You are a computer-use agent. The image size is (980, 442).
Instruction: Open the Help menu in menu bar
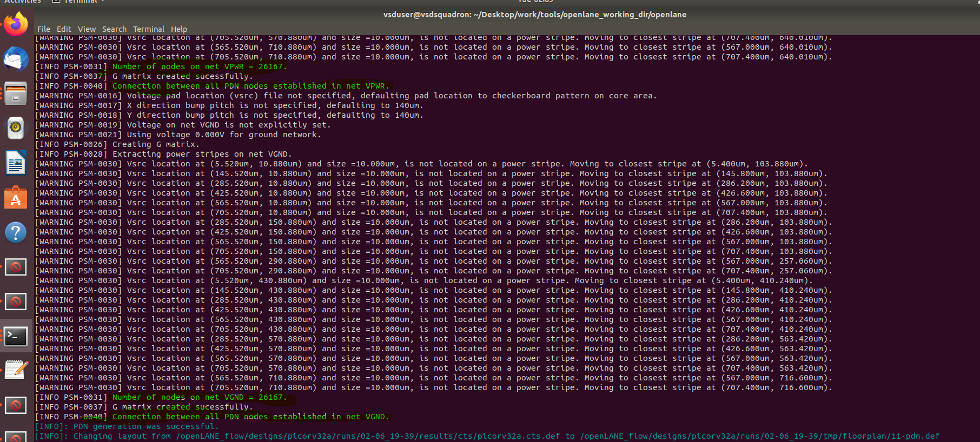(179, 29)
